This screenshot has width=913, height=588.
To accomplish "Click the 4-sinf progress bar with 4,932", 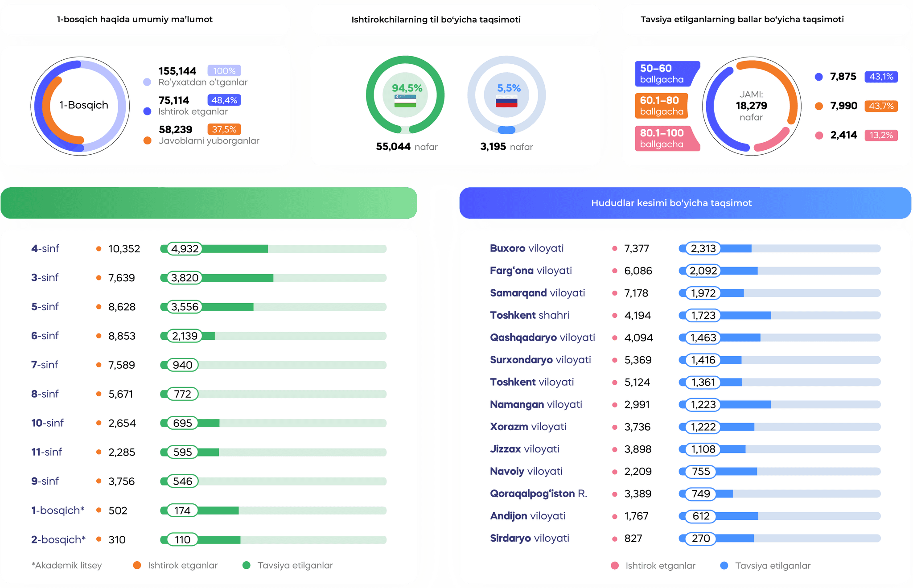I will 273,249.
